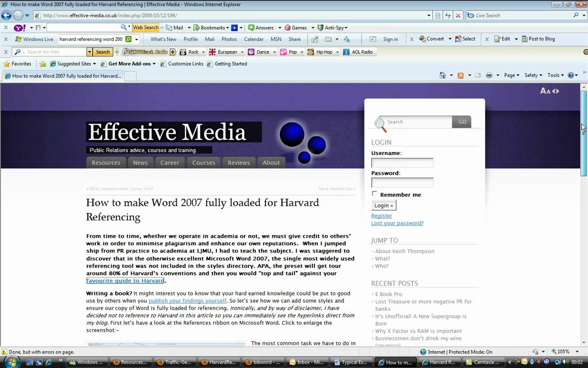Select the Dance radio station icon
Image resolution: width=588 pixels, height=368 pixels.
(x=251, y=52)
